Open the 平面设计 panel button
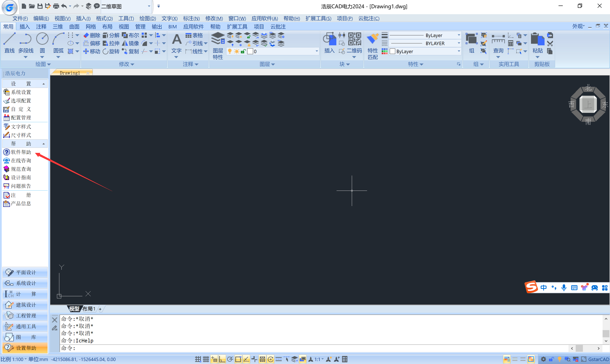The image size is (610, 364). coord(25,272)
